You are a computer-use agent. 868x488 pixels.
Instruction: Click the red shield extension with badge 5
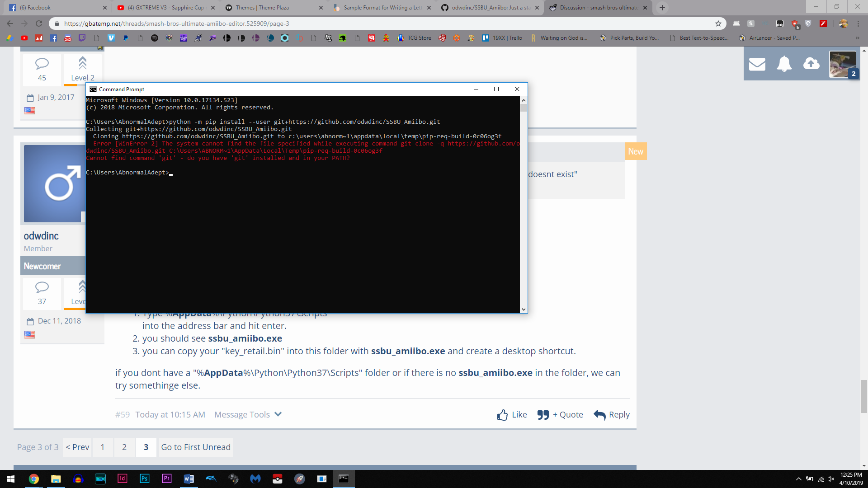tap(795, 24)
